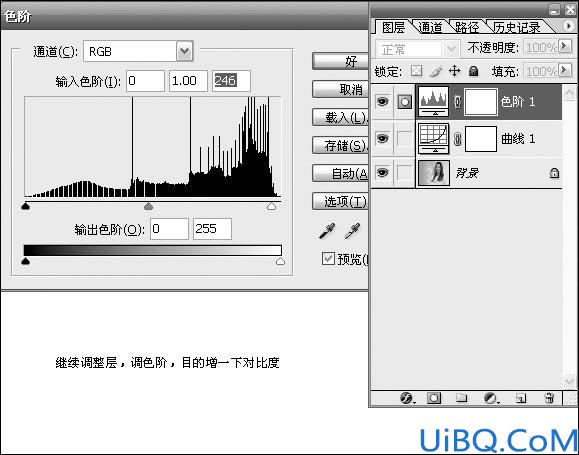Screen dimensions: 579x455
Task: Select the 曲线 1 layer name
Action: click(518, 139)
